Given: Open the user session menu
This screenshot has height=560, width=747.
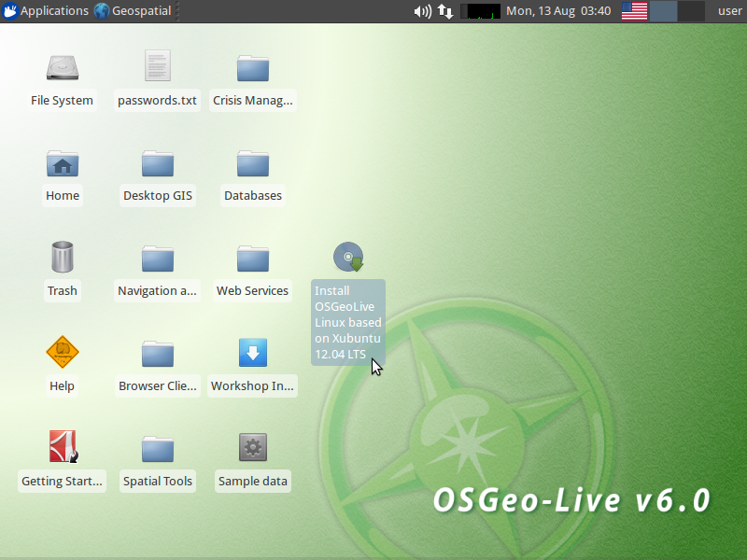Looking at the screenshot, I should [x=730, y=11].
